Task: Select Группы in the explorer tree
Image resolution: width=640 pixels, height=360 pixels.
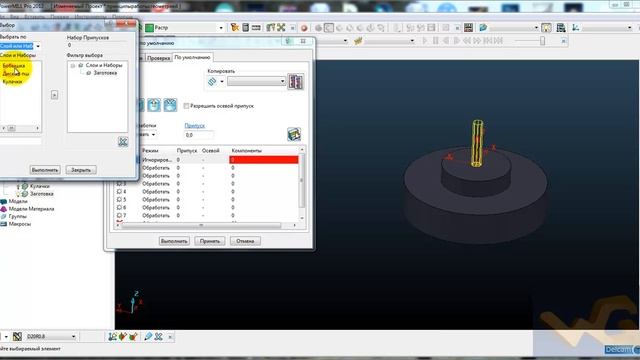Action: tap(18, 216)
